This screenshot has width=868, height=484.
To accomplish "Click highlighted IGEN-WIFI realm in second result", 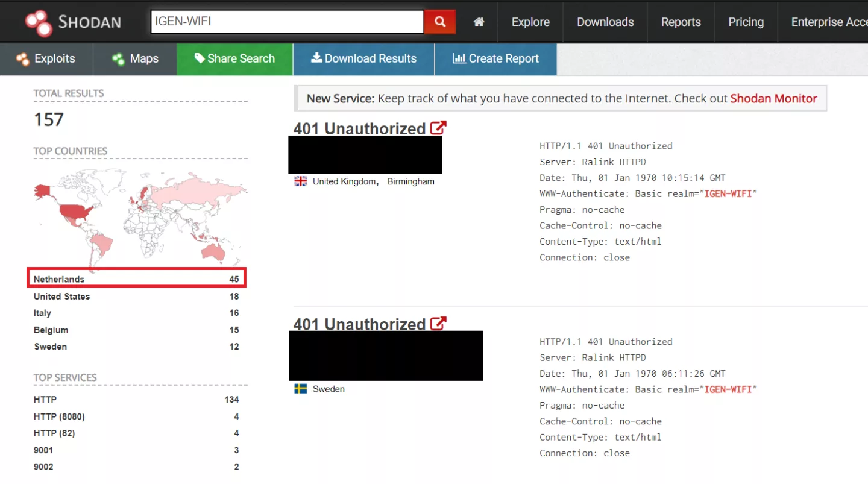I will tap(728, 389).
